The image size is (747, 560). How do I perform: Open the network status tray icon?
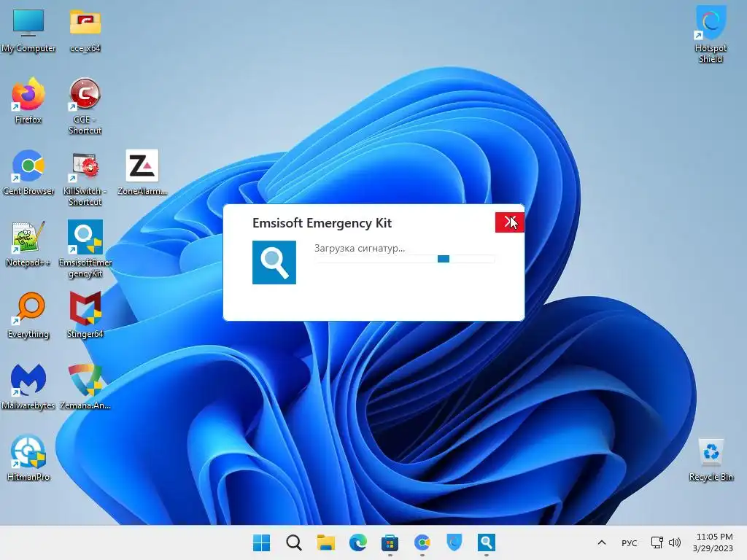click(x=657, y=542)
